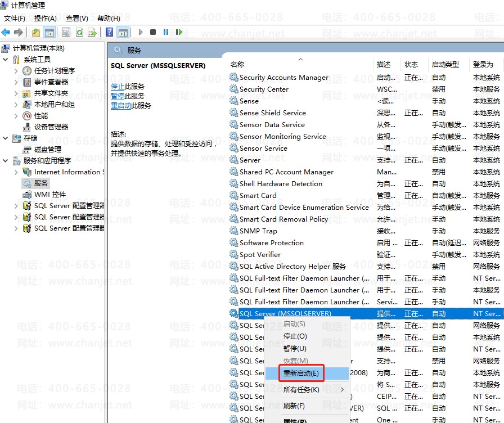Open the 操作(A) menu
Viewport: 504px width, 423px height.
coord(46,19)
